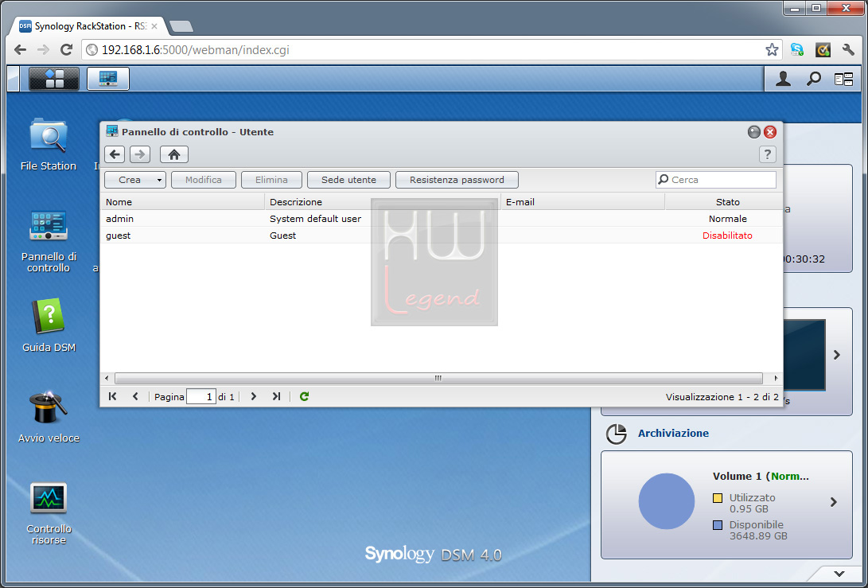Open Guida DSM desktop icon
The image size is (868, 588).
(49, 325)
